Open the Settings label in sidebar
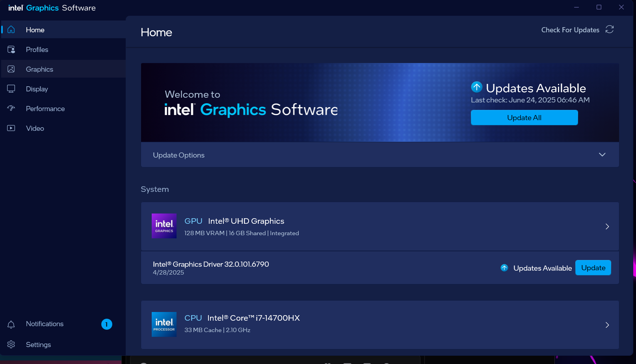 coord(38,345)
